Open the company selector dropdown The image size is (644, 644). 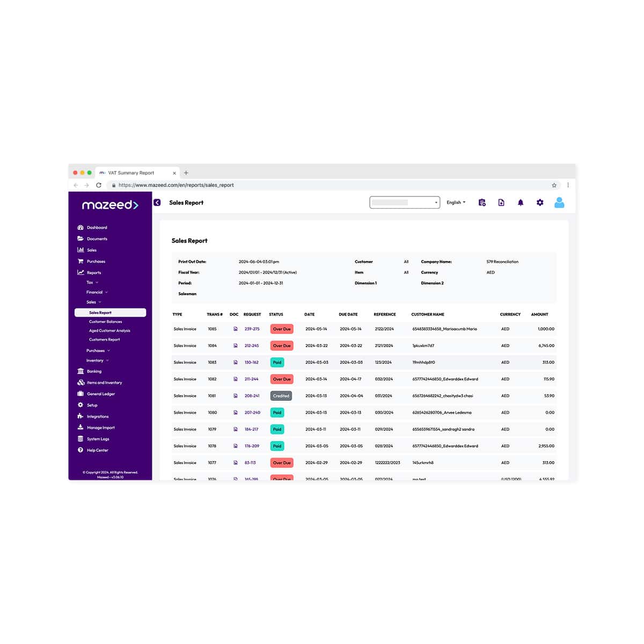(405, 203)
